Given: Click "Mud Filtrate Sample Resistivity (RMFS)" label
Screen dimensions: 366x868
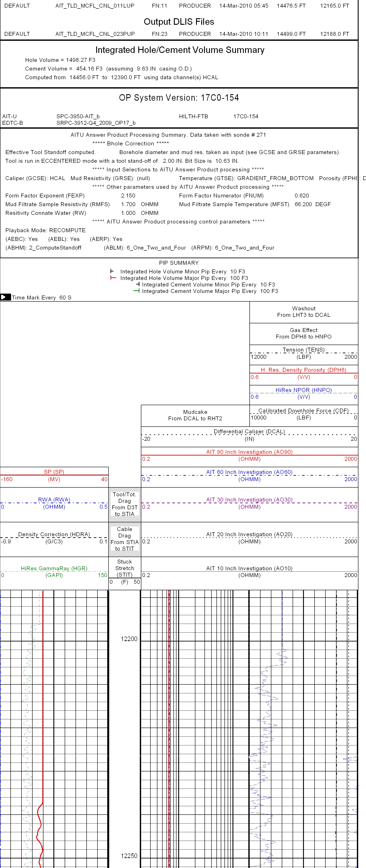Looking at the screenshot, I should coord(58,204).
